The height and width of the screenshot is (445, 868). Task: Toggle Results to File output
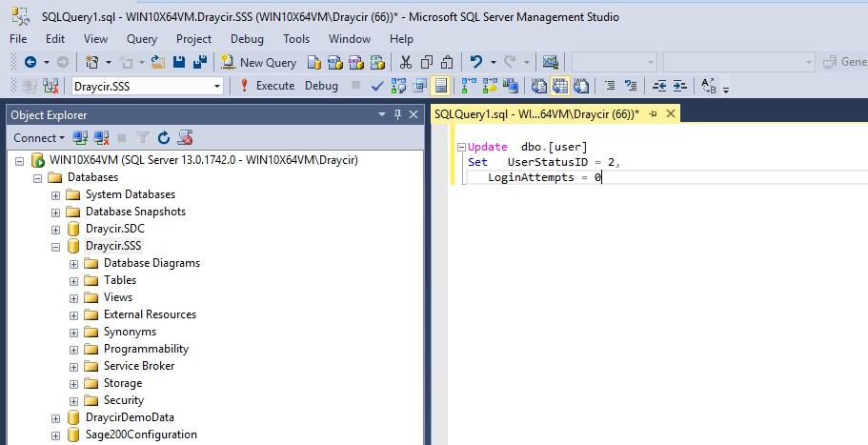pyautogui.click(x=580, y=86)
